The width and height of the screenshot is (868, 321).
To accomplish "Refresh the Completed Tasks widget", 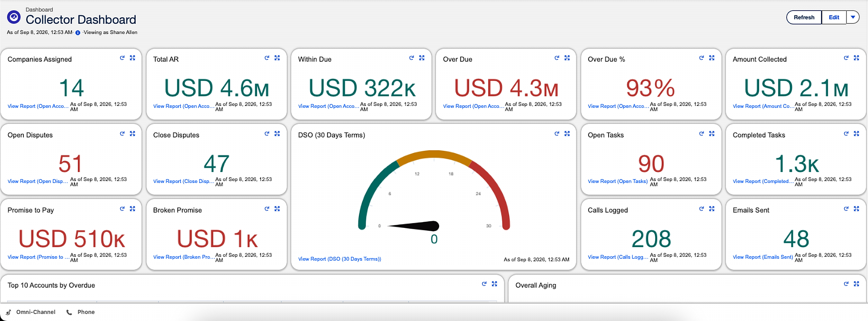I will tap(846, 134).
